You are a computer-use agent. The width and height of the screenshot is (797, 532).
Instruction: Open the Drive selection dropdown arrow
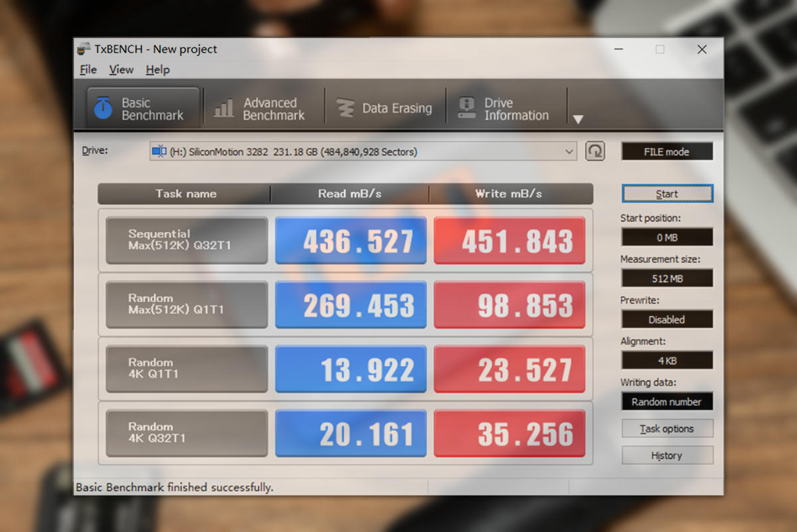[x=569, y=151]
